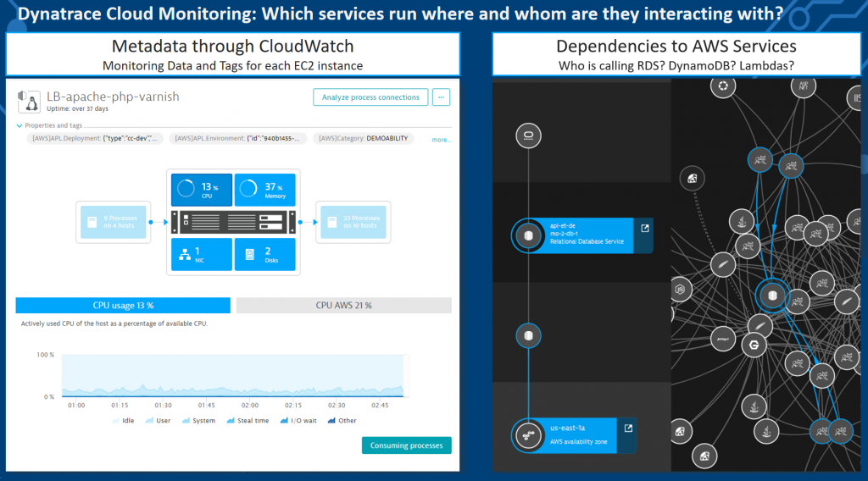Select the Node.js hexagon node in graph
Image resolution: width=868 pixels, height=481 pixels.
[681, 289]
